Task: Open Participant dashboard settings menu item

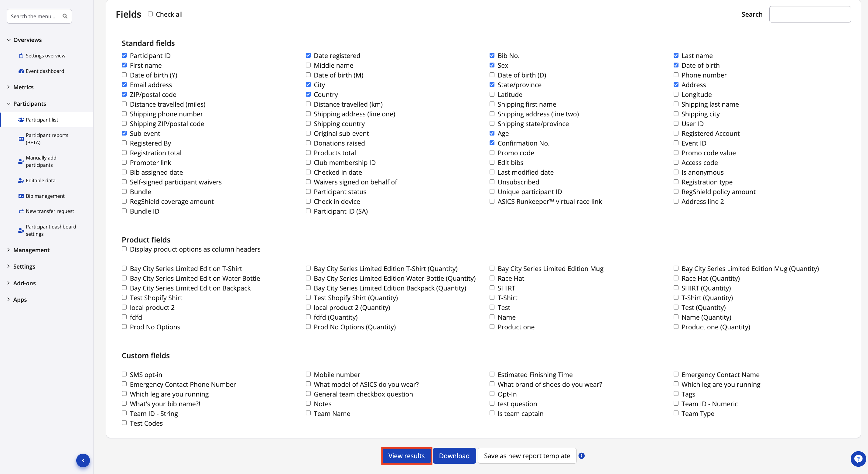Action: pos(51,230)
